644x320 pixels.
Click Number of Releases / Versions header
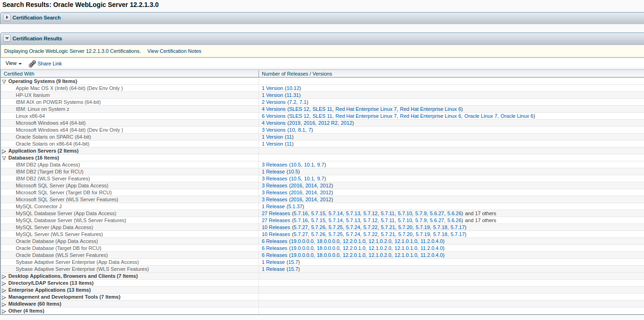(x=451, y=74)
